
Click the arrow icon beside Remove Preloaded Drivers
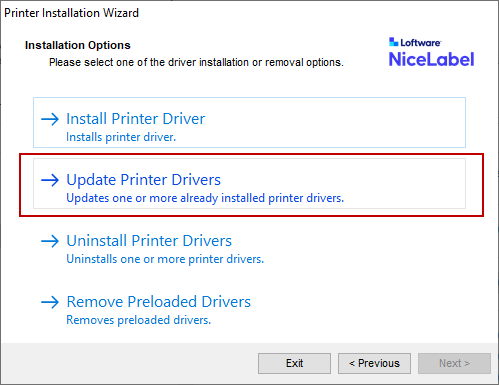tap(50, 302)
